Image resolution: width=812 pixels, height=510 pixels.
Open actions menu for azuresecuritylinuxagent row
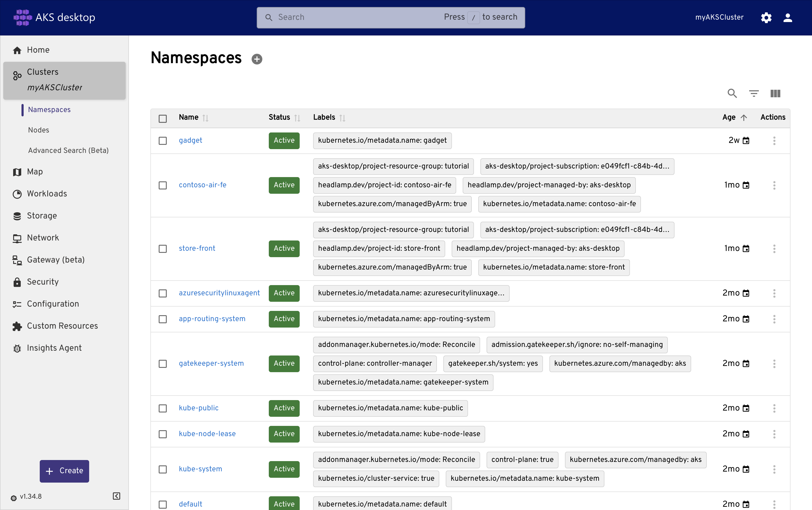point(774,293)
